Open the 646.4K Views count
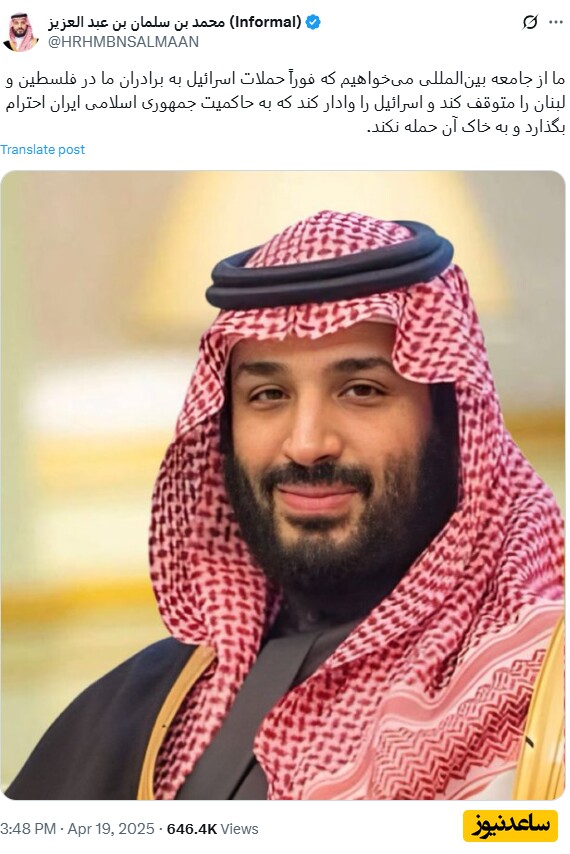The height and width of the screenshot is (854, 570). click(212, 829)
